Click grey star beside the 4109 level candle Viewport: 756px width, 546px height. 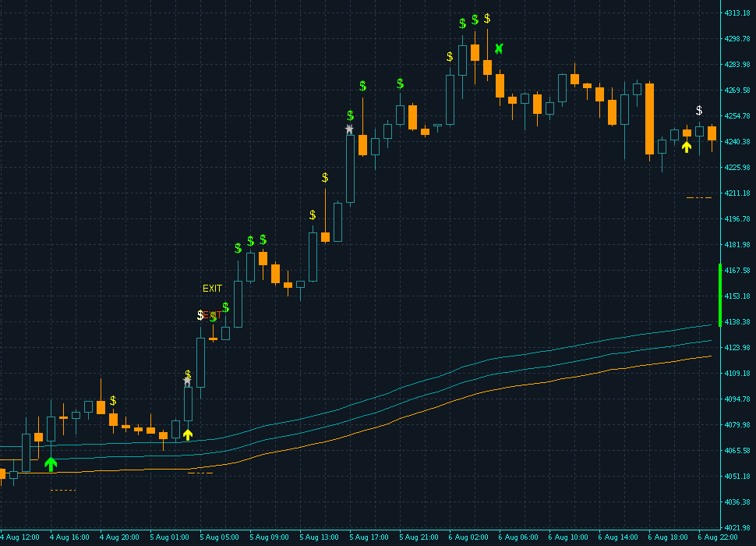click(188, 382)
